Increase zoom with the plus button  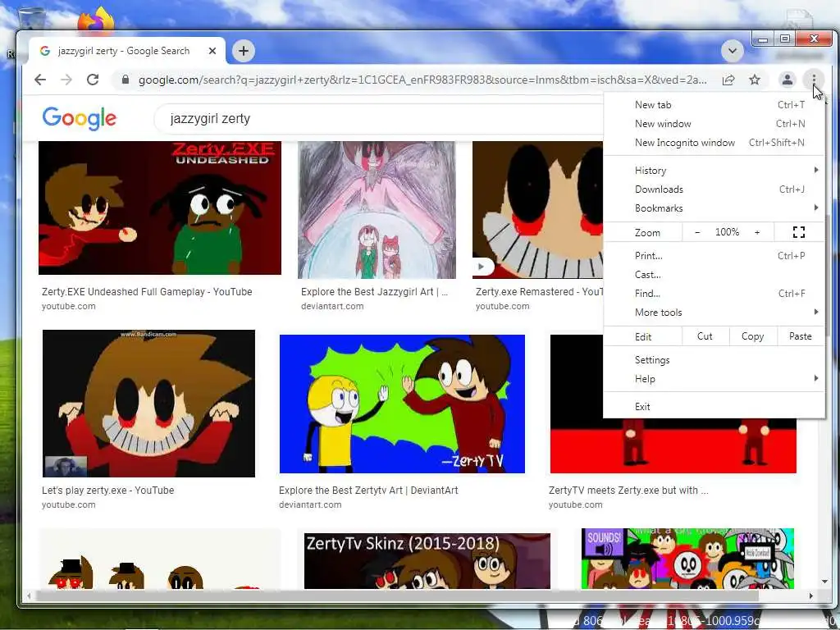757,232
